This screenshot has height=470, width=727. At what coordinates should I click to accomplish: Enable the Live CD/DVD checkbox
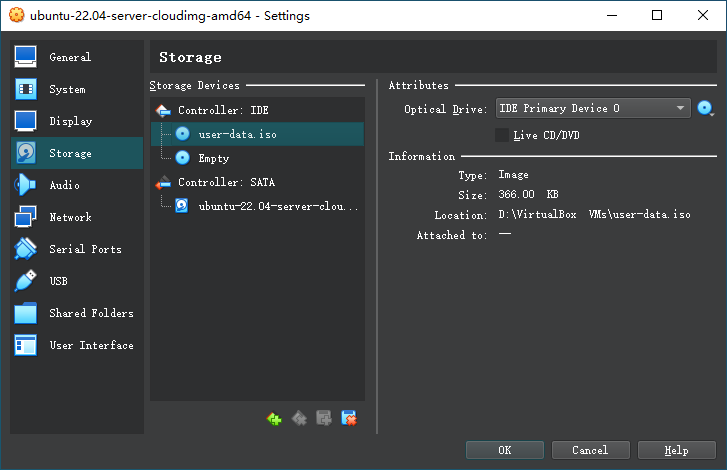click(x=502, y=135)
